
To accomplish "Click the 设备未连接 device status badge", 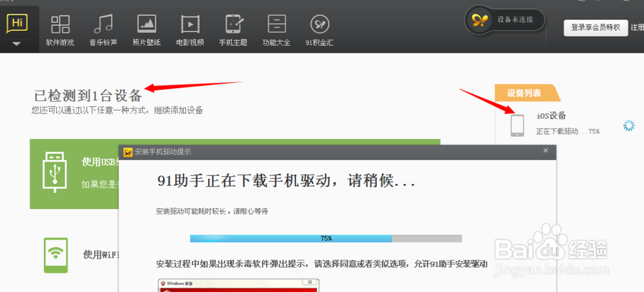I will (505, 20).
